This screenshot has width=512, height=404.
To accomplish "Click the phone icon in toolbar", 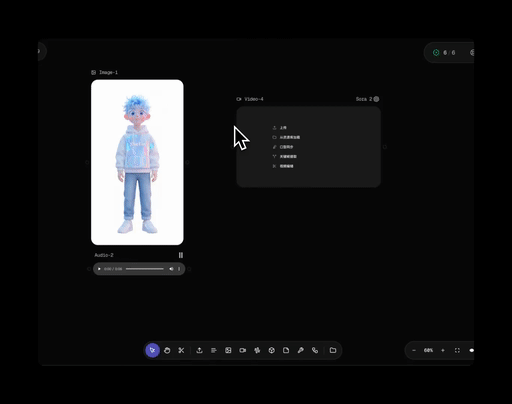I will click(315, 350).
